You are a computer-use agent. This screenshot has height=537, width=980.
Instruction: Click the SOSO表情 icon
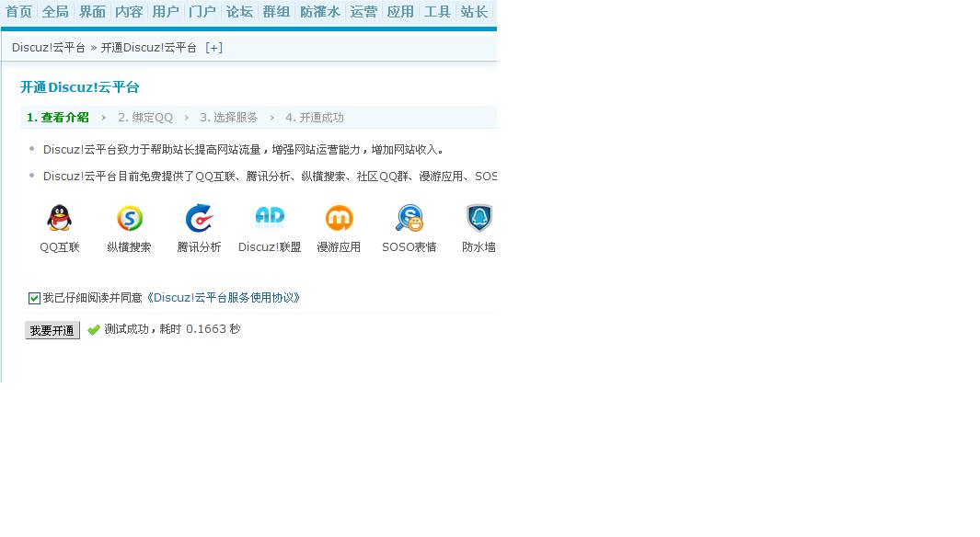[409, 218]
